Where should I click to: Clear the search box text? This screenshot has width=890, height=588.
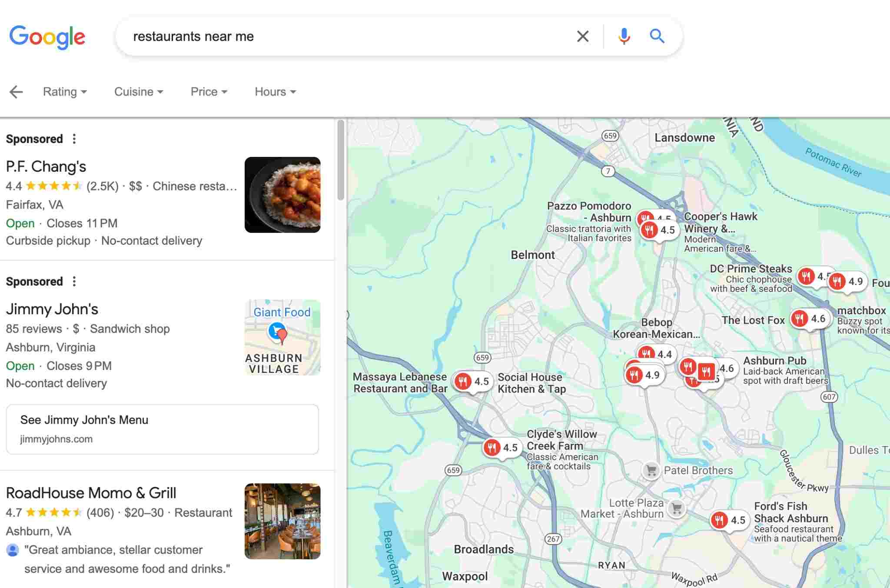583,36
